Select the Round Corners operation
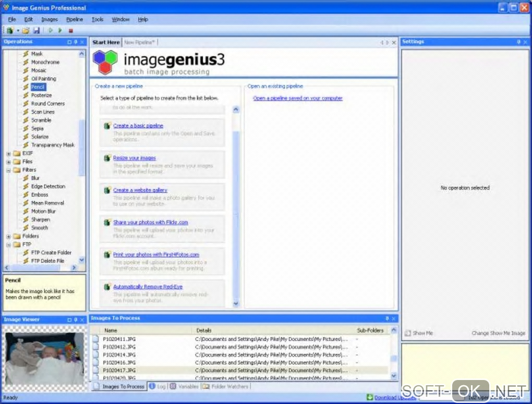532x404 pixels. pyautogui.click(x=47, y=103)
